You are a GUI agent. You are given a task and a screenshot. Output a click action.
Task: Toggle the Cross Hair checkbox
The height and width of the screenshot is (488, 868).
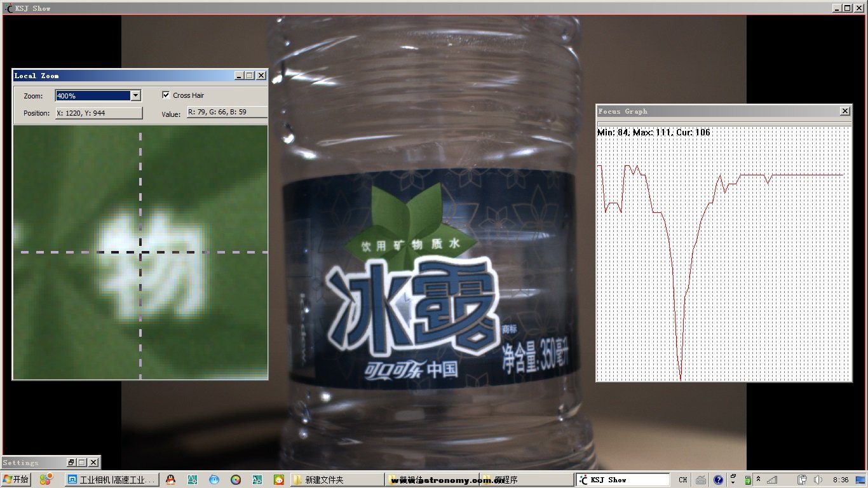pos(166,95)
